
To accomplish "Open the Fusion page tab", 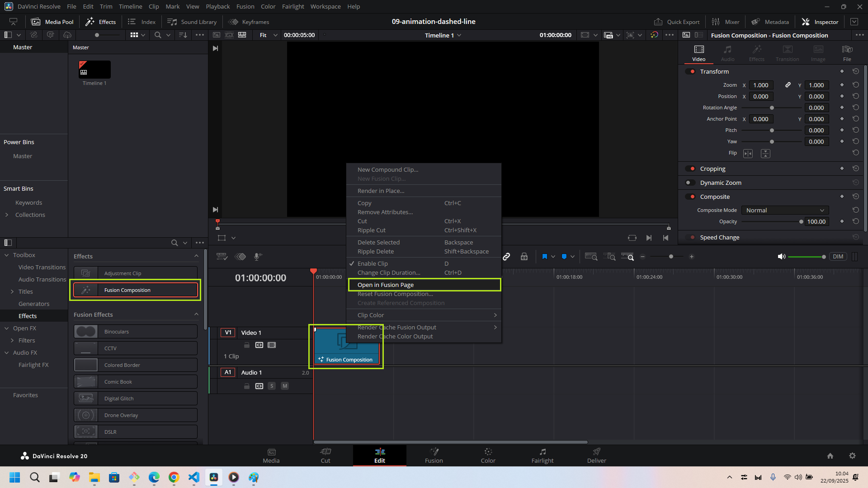I will [x=434, y=455].
